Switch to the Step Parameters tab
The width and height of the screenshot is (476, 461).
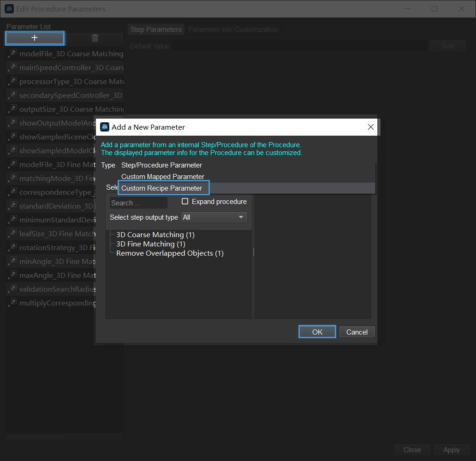coord(156,30)
